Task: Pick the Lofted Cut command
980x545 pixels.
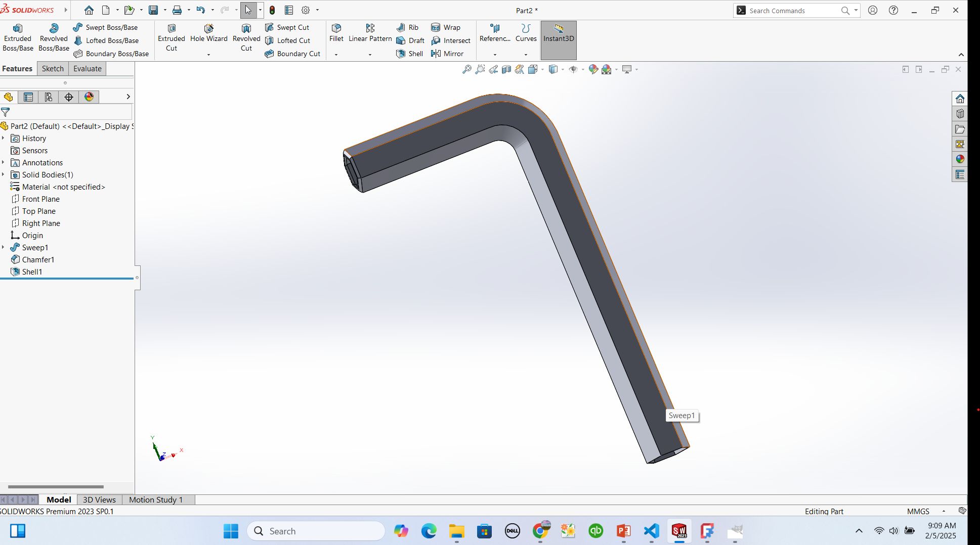Action: (287, 40)
